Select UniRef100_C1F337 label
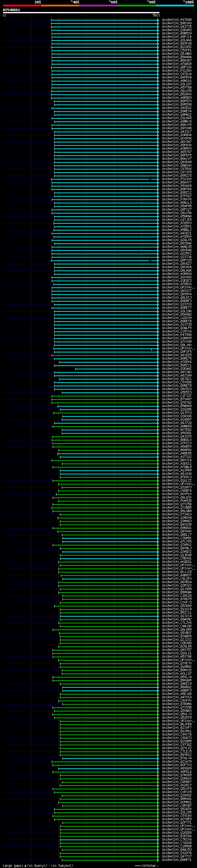The width and height of the screenshot is (197, 868). tap(177, 396)
